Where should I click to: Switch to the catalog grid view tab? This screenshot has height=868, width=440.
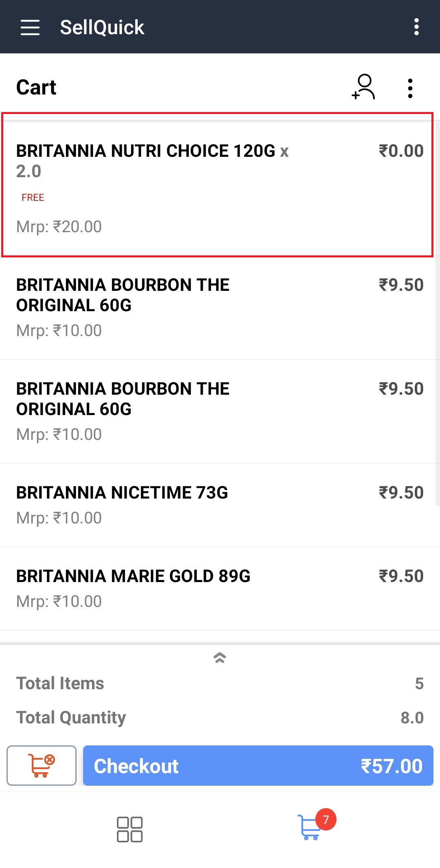(130, 829)
